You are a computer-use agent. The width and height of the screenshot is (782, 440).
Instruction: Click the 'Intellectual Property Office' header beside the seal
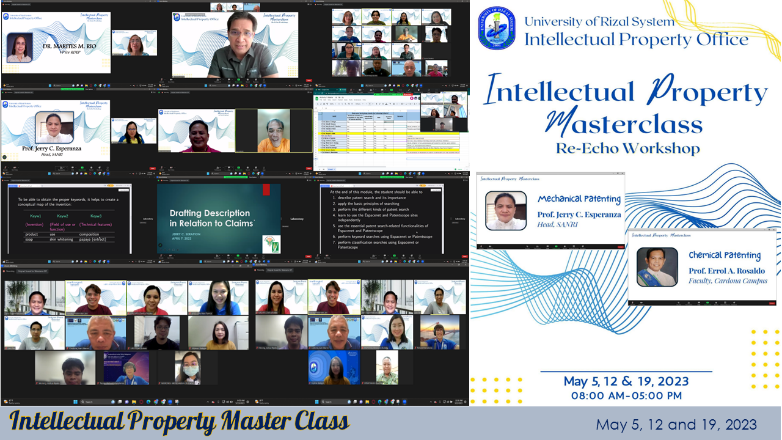(636, 39)
